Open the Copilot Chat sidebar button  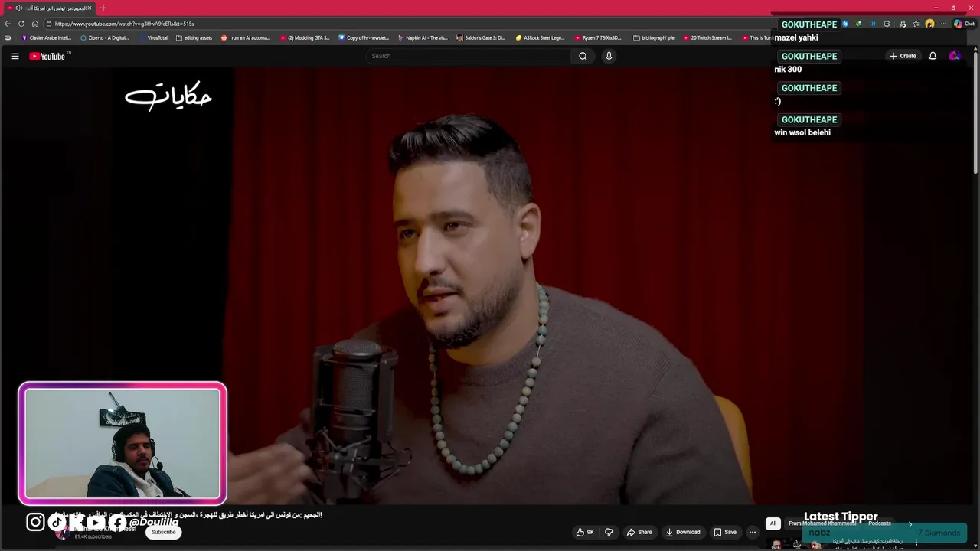pos(964,24)
